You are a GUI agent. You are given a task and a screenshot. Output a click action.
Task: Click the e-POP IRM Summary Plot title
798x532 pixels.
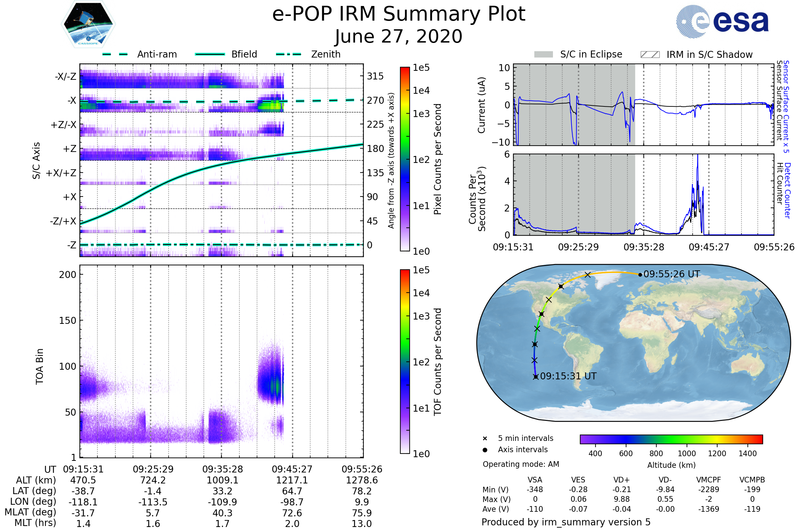click(399, 14)
